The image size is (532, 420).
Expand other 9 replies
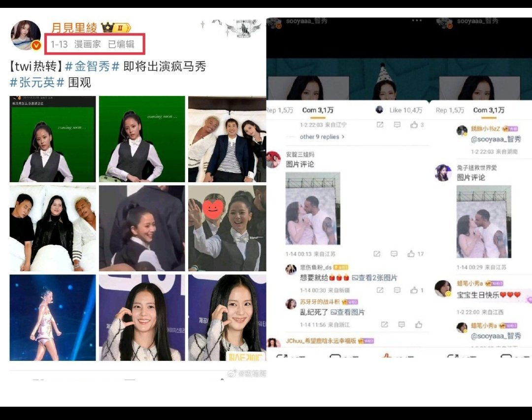[322, 137]
